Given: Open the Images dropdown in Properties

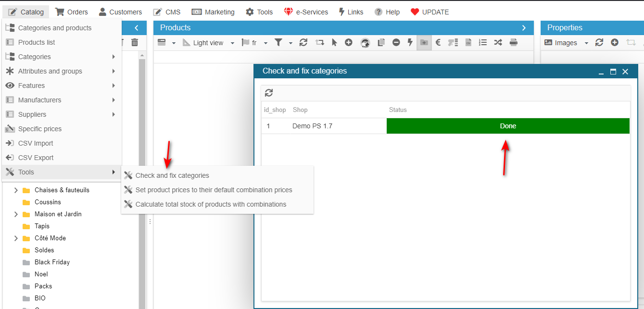Looking at the screenshot, I should 586,43.
